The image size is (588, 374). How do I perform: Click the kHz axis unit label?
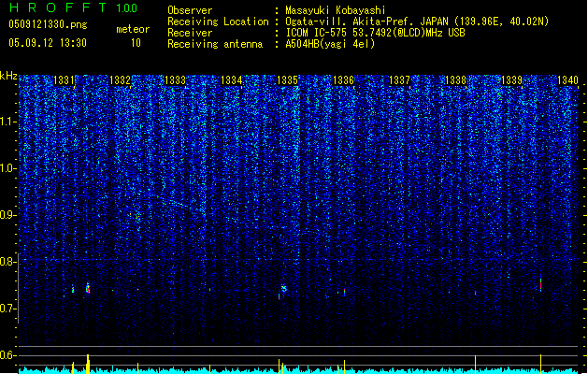tap(8, 76)
